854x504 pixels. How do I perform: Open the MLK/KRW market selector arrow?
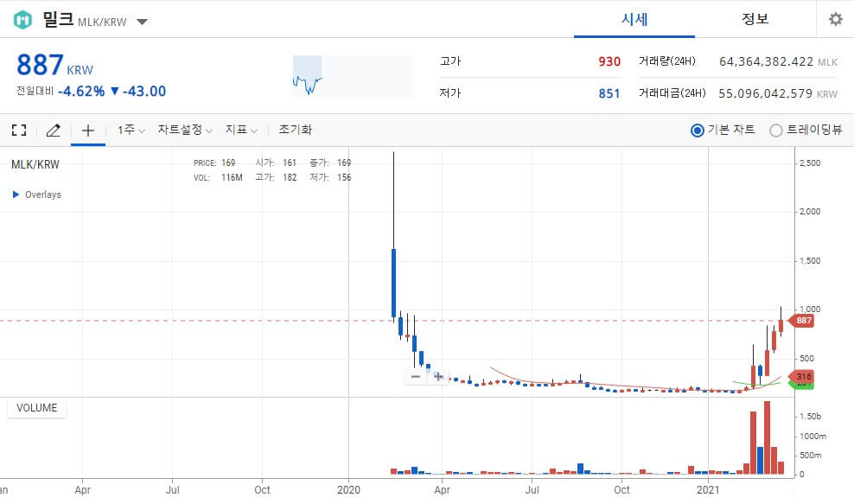pos(142,22)
